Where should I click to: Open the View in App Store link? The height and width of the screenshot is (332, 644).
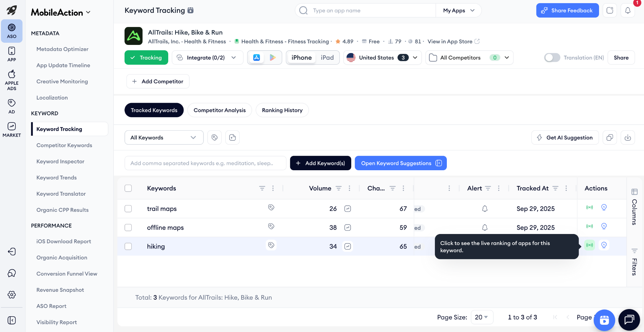tap(453, 41)
